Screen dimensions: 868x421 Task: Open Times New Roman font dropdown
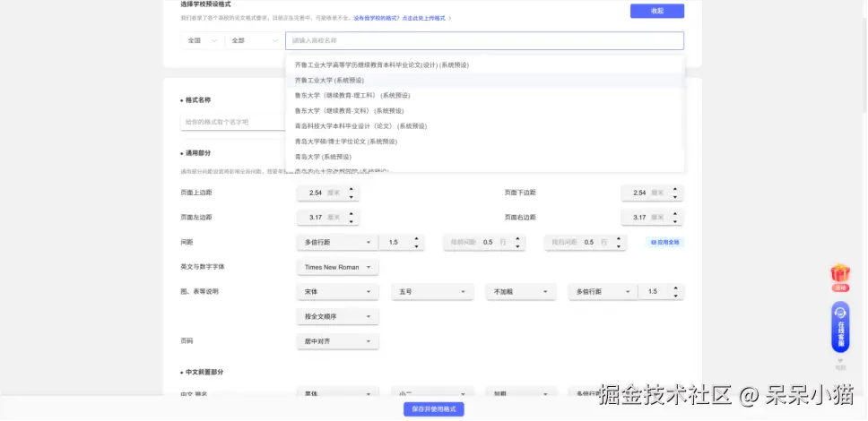(338, 267)
